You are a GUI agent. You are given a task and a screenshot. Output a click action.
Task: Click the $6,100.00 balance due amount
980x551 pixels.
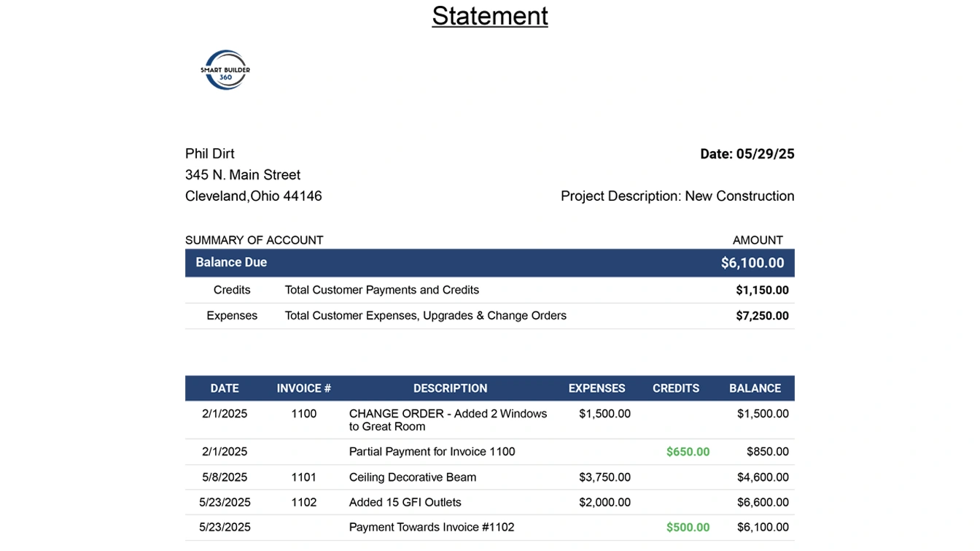click(x=752, y=263)
